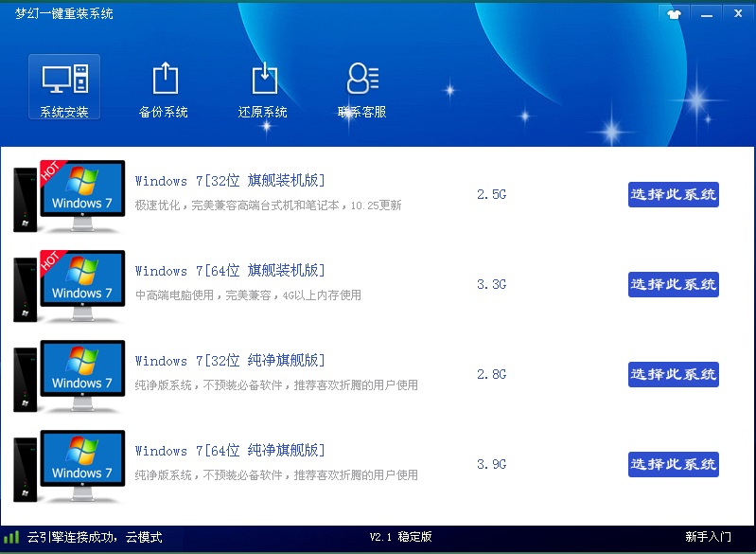Click the Windows 7 64位 旗舰装机版 computer thumbnail

[x=69, y=286]
